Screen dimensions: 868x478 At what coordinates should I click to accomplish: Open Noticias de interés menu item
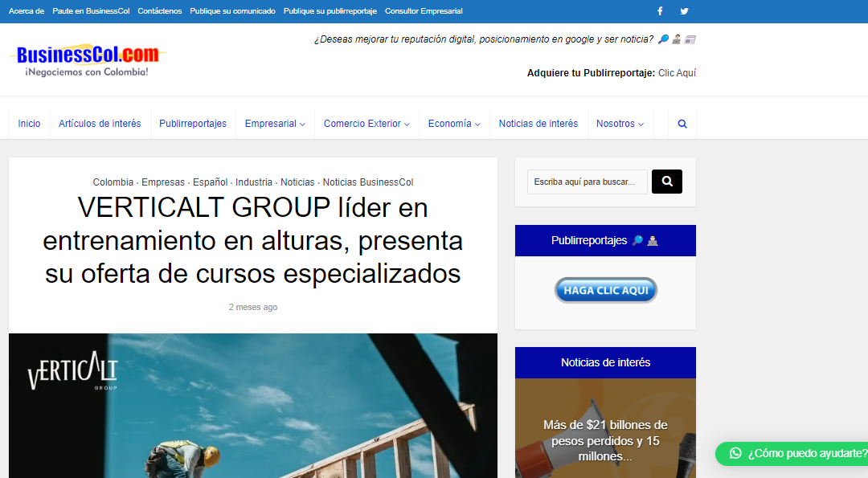538,124
